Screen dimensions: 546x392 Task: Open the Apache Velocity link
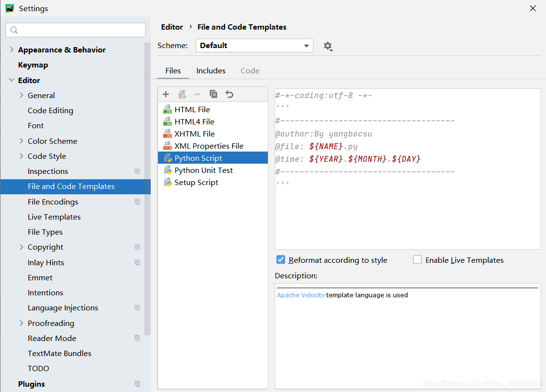[300, 294]
